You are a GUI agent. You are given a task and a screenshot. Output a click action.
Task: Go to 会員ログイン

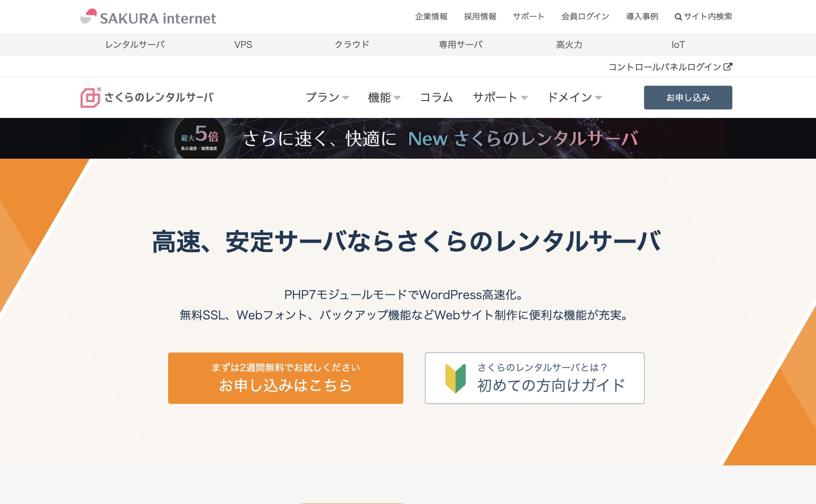(585, 17)
